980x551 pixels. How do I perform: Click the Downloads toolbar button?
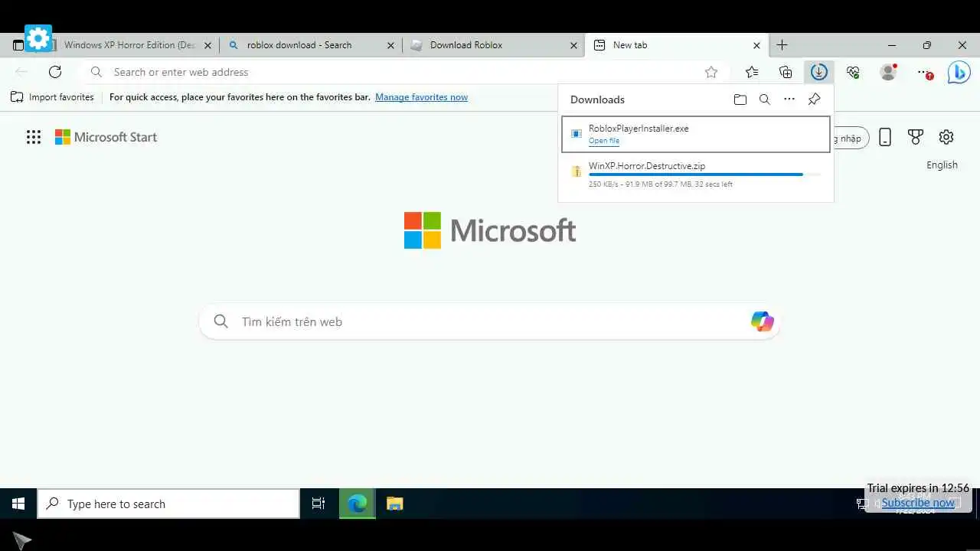pos(819,72)
